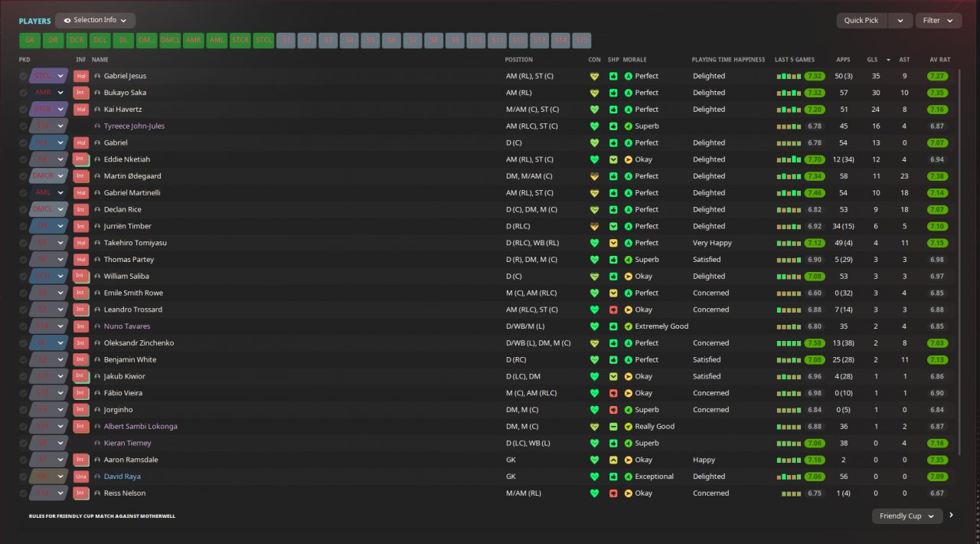980x544 pixels.
Task: Open the Friendly Cup rules dropdown
Action: pos(907,516)
